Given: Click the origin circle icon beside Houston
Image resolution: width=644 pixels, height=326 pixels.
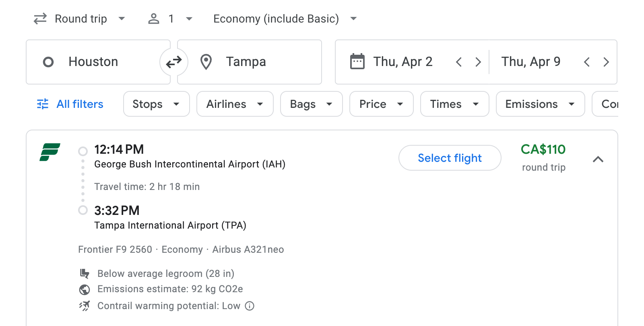Looking at the screenshot, I should click(x=48, y=62).
